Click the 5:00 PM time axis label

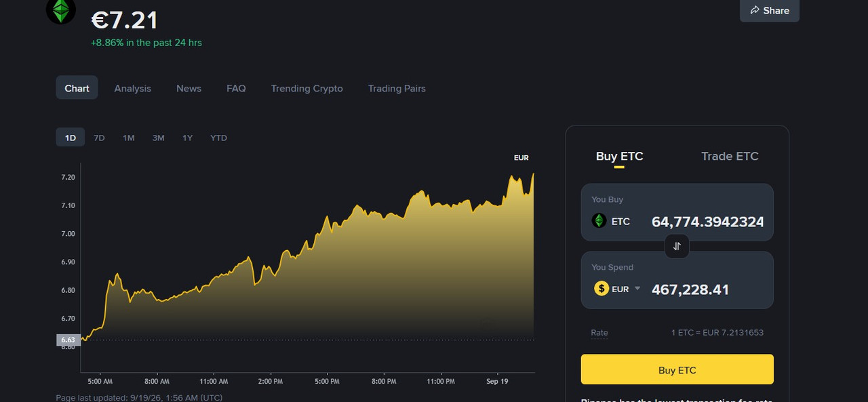(327, 382)
